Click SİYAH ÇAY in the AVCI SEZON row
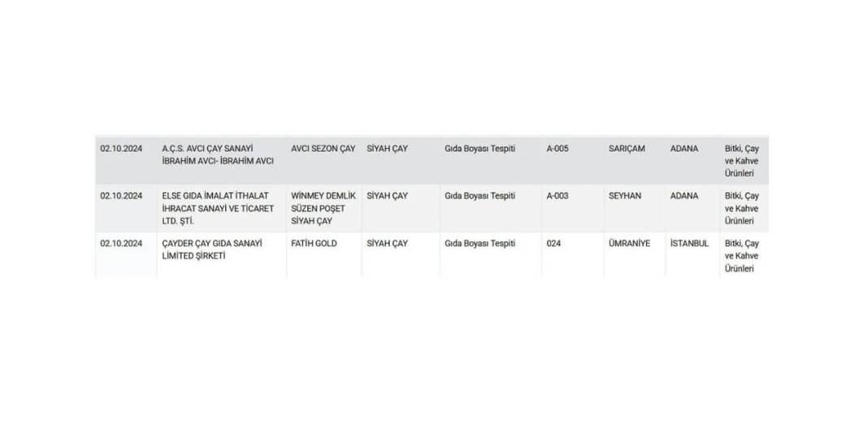 387,149
